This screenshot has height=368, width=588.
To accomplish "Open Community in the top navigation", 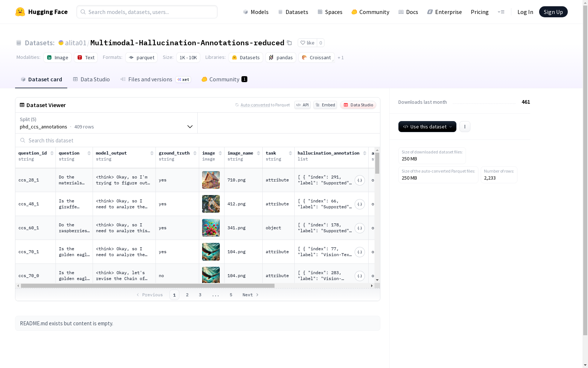I will (370, 12).
